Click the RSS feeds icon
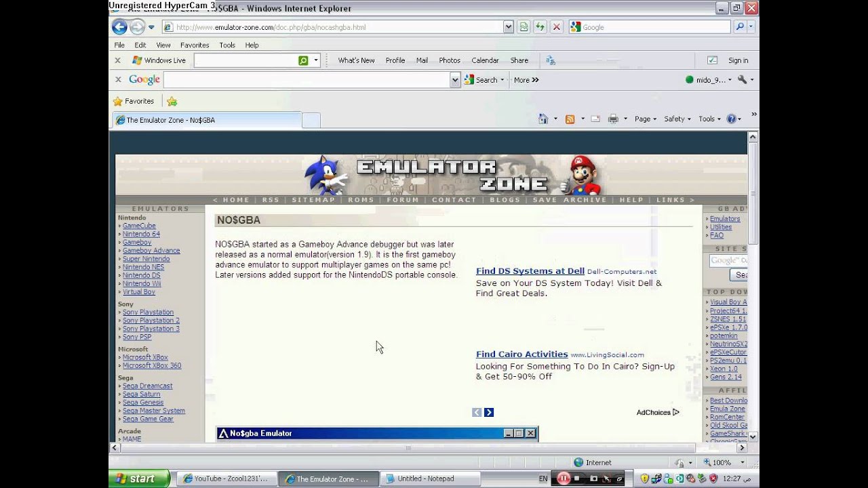The width and height of the screenshot is (868, 488). (x=570, y=119)
